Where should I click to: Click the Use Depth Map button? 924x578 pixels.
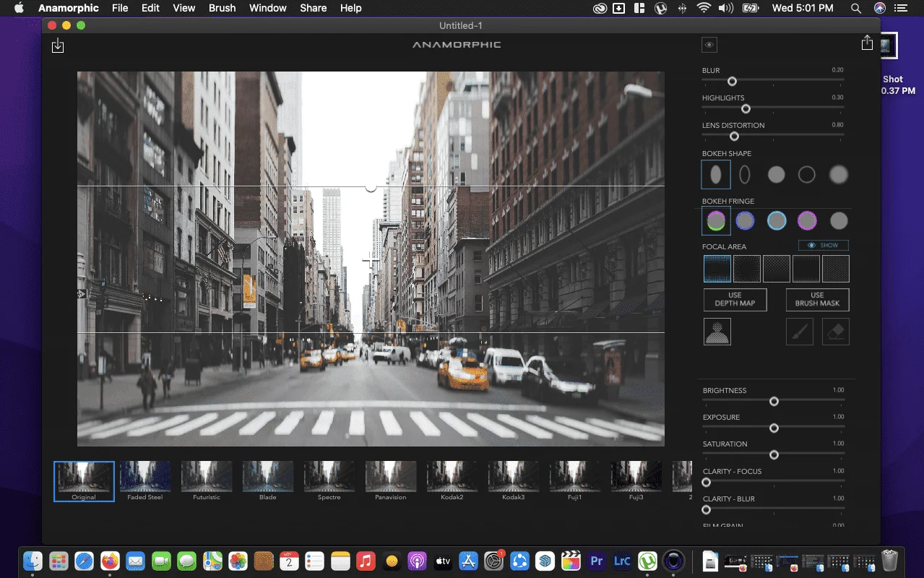pyautogui.click(x=735, y=300)
